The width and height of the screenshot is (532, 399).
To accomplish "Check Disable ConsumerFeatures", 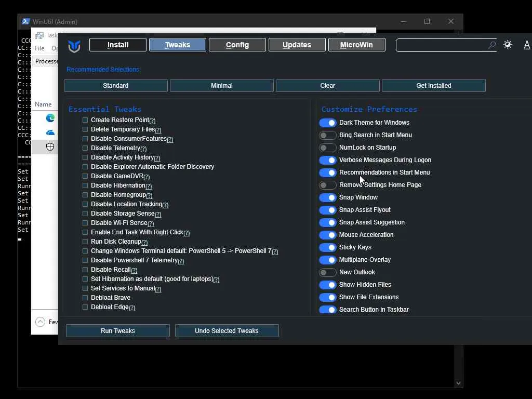I will [85, 139].
